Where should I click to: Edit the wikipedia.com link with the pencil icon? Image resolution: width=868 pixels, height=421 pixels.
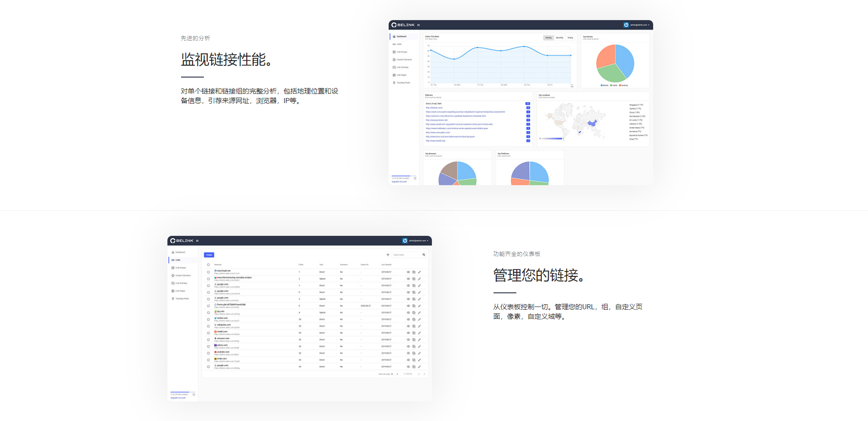(419, 326)
